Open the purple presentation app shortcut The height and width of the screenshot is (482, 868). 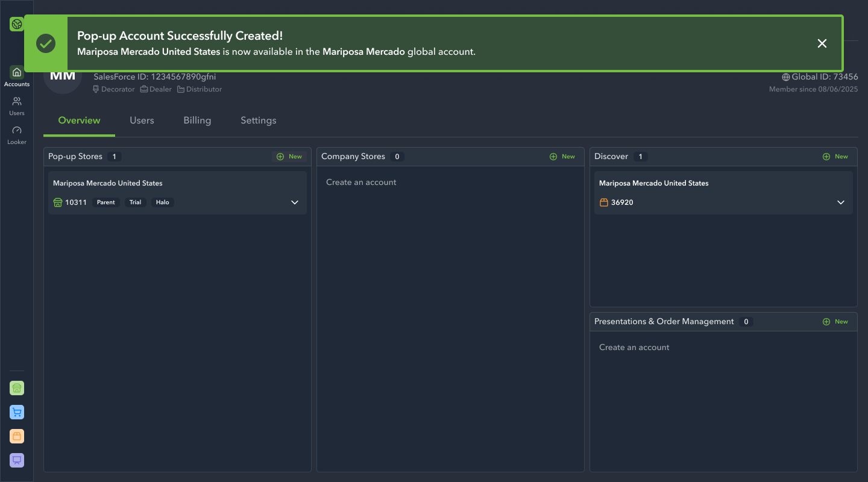(x=17, y=460)
